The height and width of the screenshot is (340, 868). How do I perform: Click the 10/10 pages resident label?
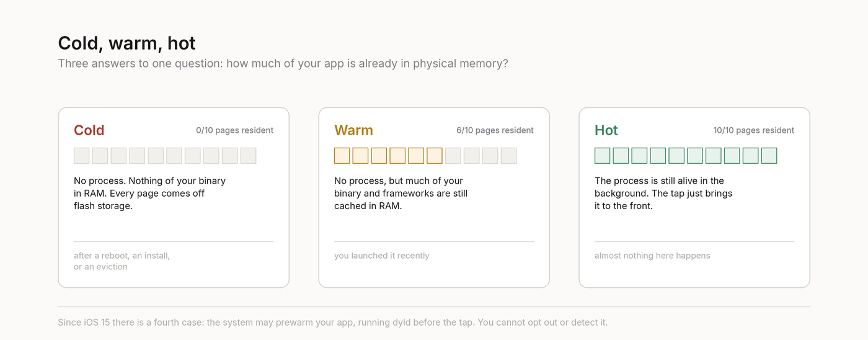coord(754,130)
